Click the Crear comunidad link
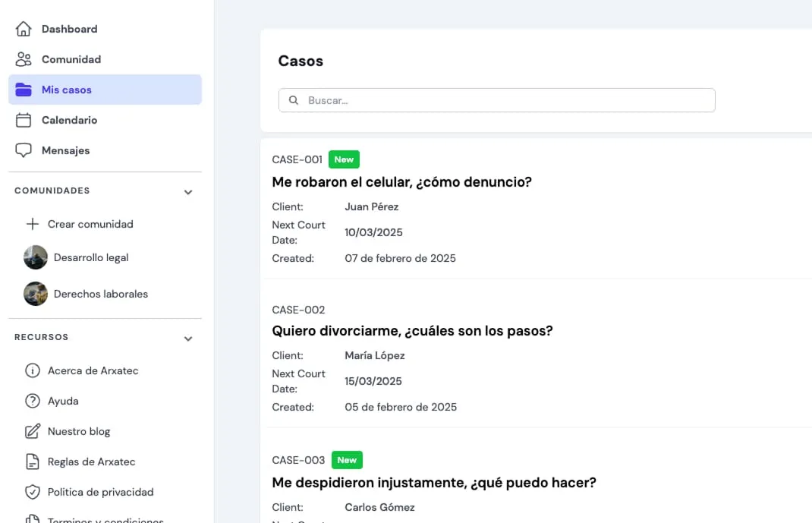 point(90,224)
